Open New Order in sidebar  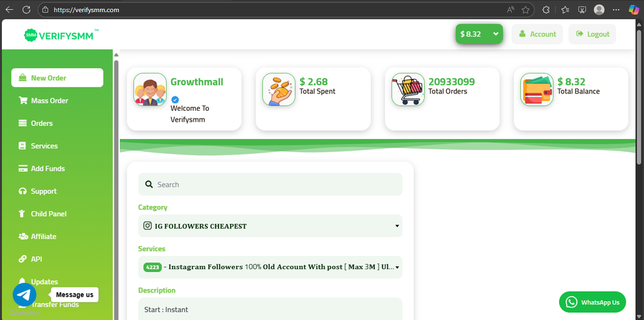coord(57,78)
